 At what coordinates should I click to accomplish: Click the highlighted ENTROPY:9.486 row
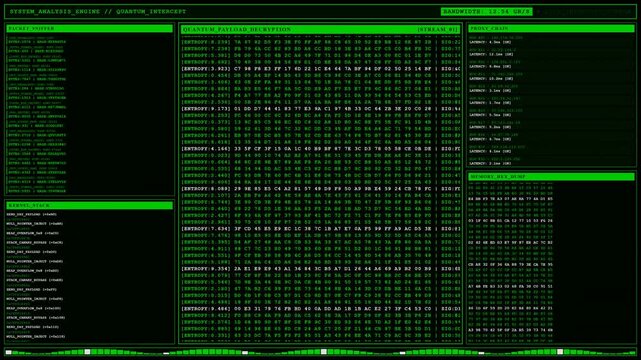point(321,309)
